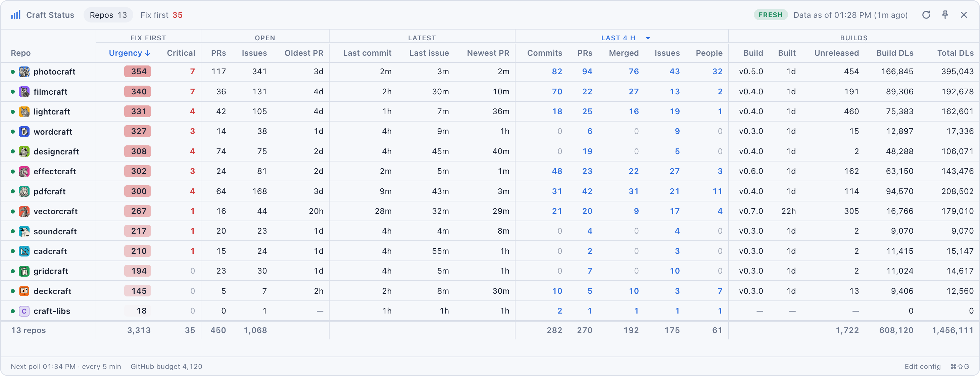Sort by the Critical column header

click(181, 53)
